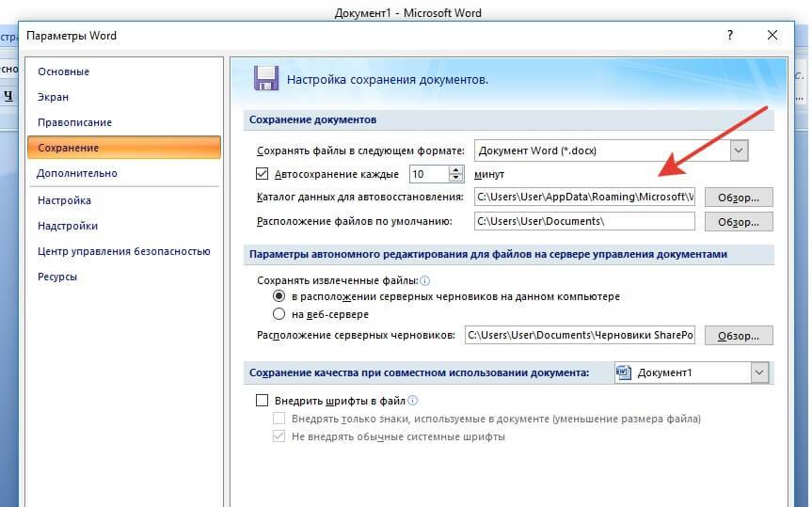Screen dimensions: 812x507
Task: Open the Документ1 document dropdown
Action: point(759,372)
